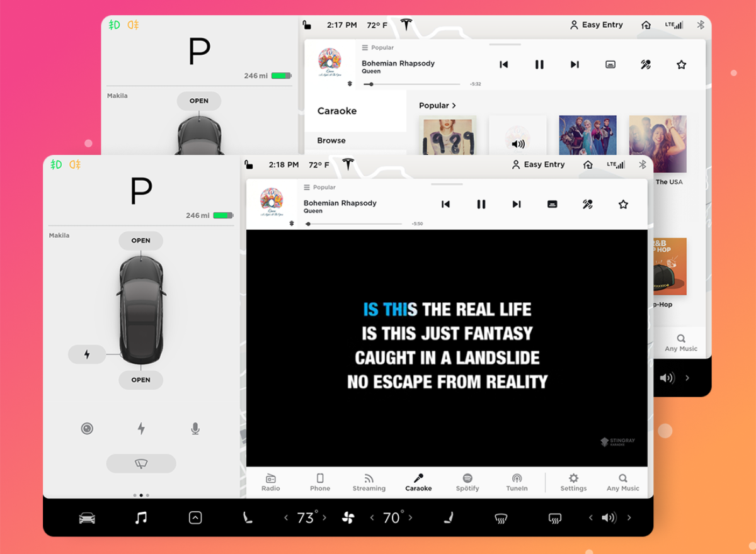Increase passenger temperature from 70

pos(410,517)
